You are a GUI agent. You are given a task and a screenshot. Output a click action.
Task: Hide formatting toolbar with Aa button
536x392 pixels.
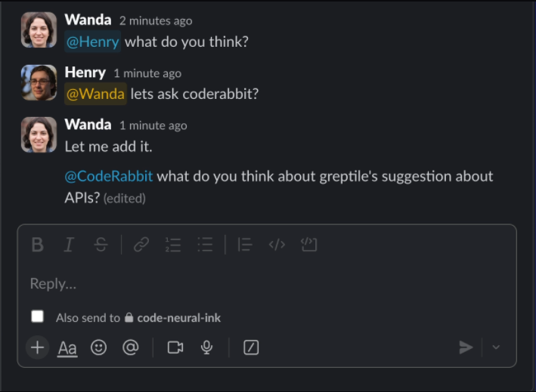click(x=67, y=348)
